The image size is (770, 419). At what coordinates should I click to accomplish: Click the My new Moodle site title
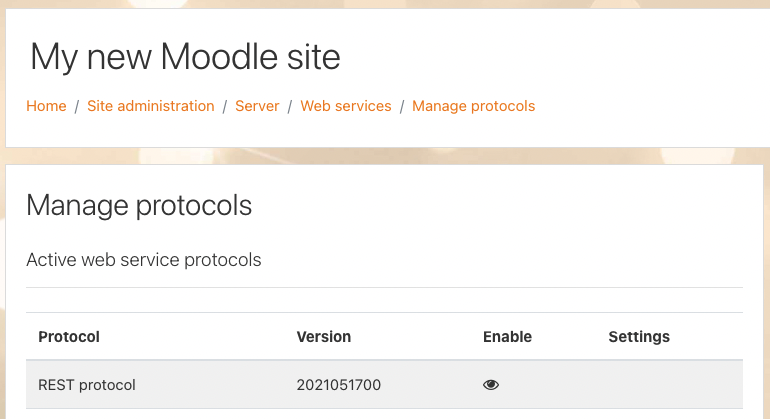[x=185, y=58]
